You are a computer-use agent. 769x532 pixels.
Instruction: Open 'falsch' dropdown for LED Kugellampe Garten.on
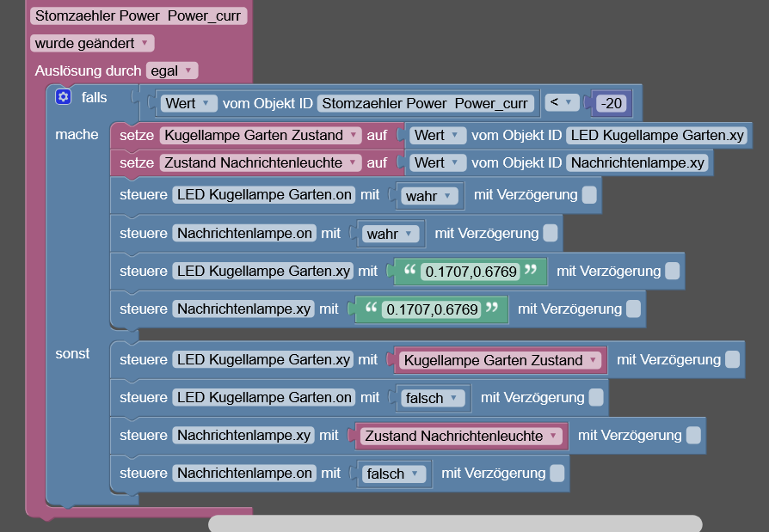click(433, 398)
